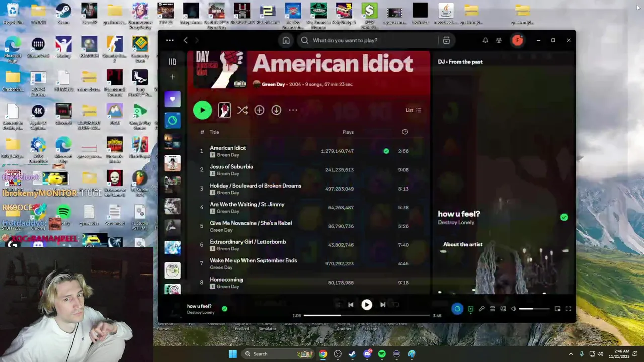Toggle repeat in the player bar

tap(396, 305)
